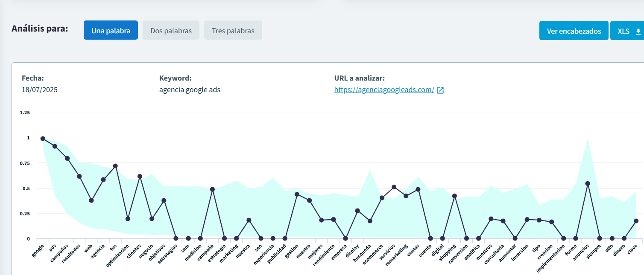This screenshot has height=275, width=644.
Task: Click the download arrow icon on XLS
Action: [638, 31]
